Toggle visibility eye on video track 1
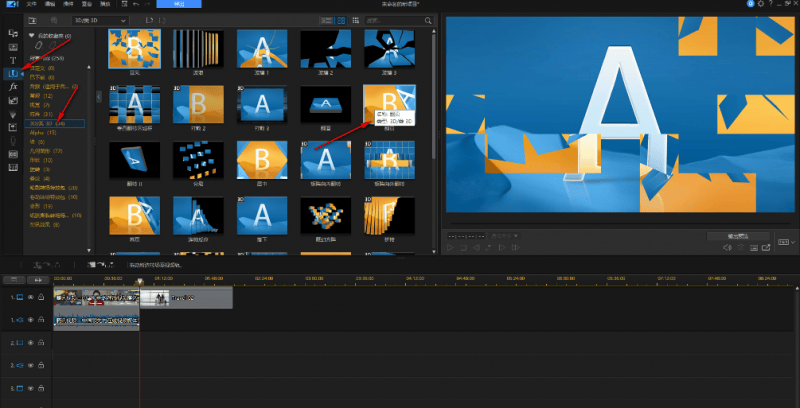800x408 pixels. pos(30,297)
